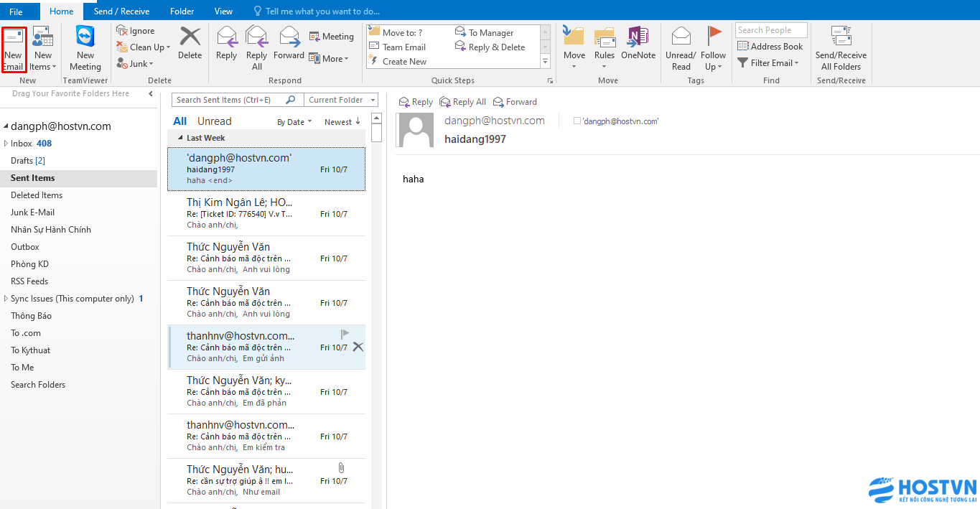Open the Thị Kim Ngân Lê message
Image resolution: width=980 pixels, height=509 pixels.
(266, 213)
